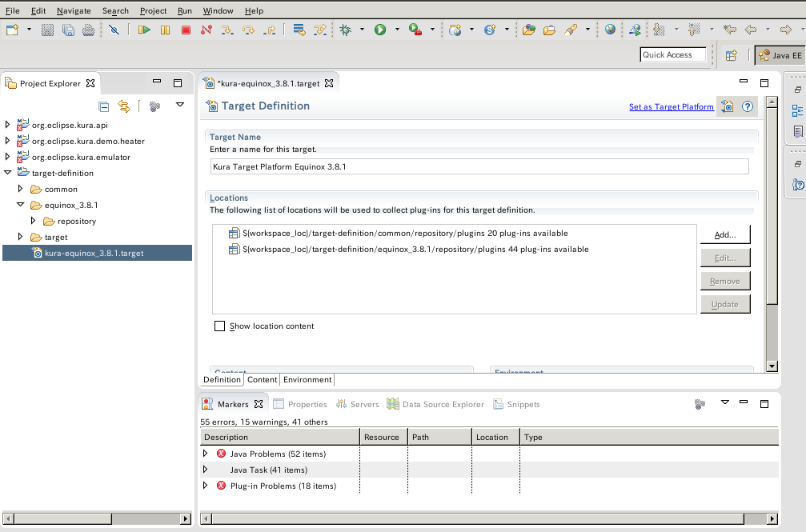Viewport: 806px width, 532px height.
Task: Click the Open Perspective icon
Action: click(x=732, y=55)
